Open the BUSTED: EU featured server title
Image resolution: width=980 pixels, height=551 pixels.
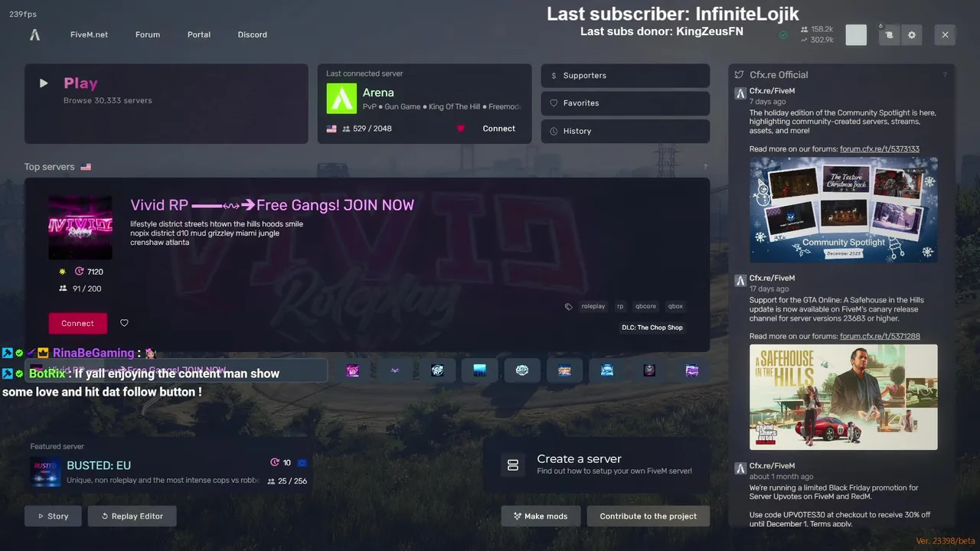click(x=99, y=465)
